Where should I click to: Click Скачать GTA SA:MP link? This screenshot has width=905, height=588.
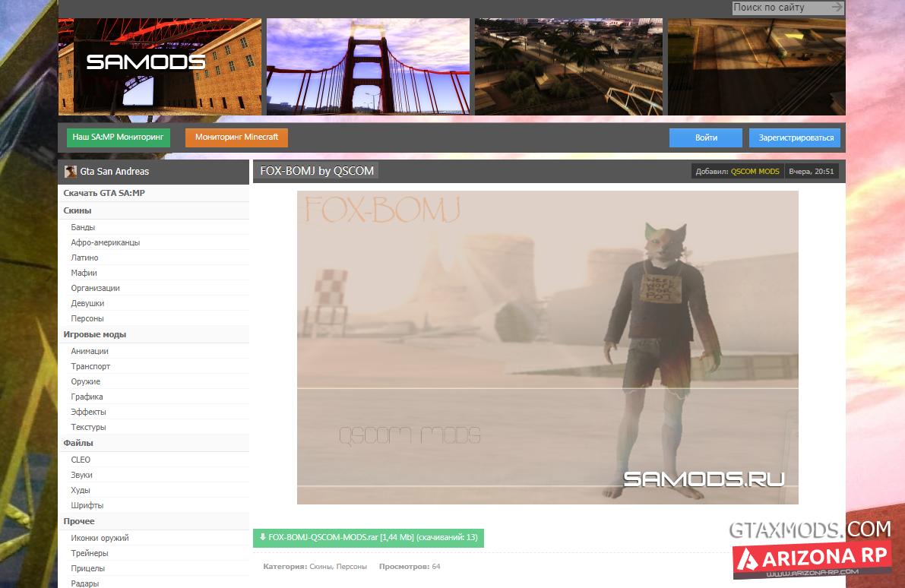(x=104, y=193)
